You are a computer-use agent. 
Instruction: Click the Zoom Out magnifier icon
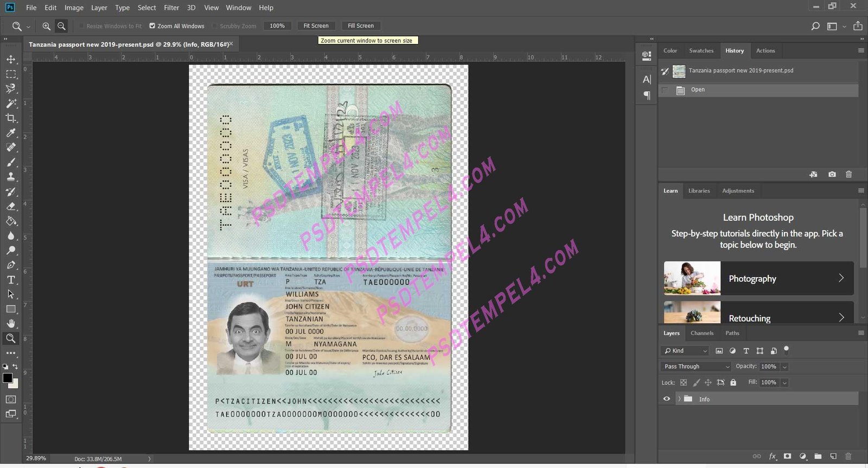point(62,26)
